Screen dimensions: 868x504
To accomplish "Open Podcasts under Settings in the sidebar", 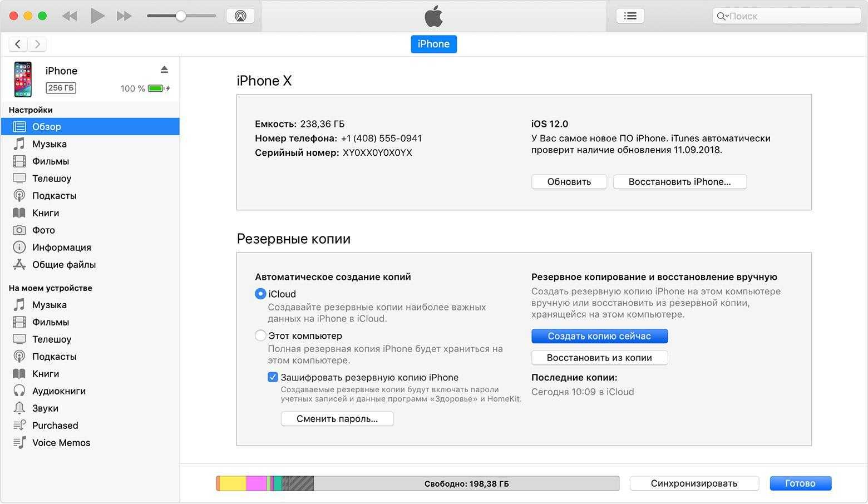I will 54,196.
